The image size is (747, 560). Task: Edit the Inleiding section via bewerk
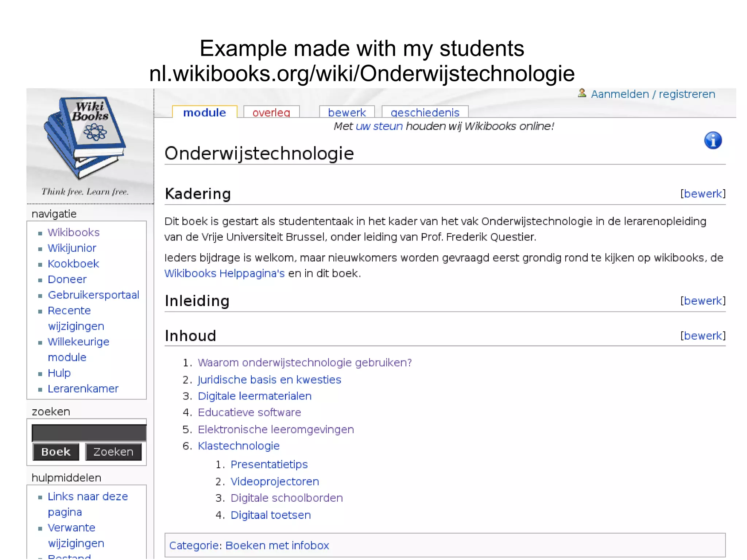(703, 301)
